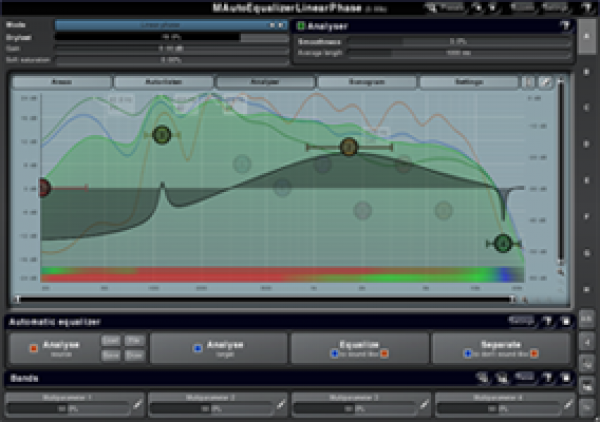Click Multiparameter 1 value slider

coord(68,409)
